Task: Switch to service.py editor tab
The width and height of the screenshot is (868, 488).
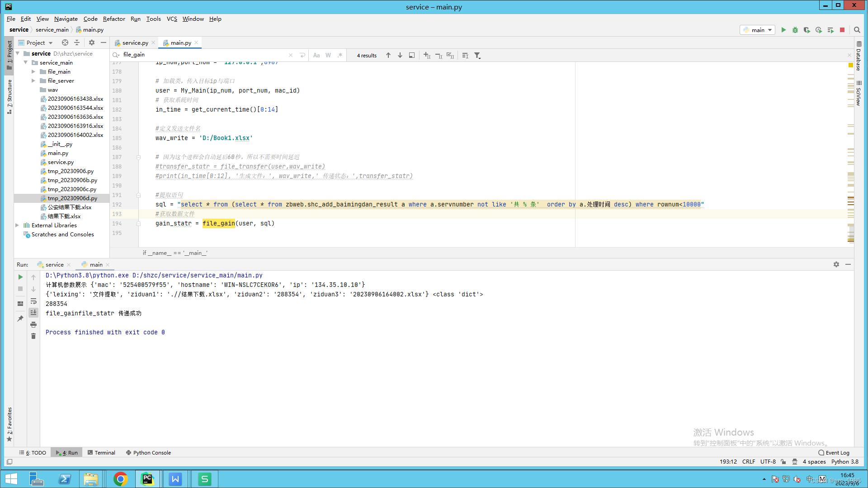Action: (x=135, y=42)
